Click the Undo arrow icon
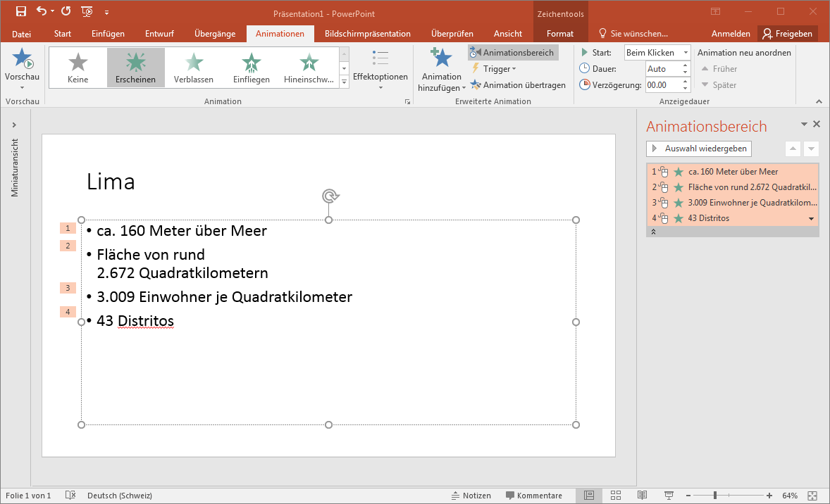The height and width of the screenshot is (504, 830). [42, 11]
